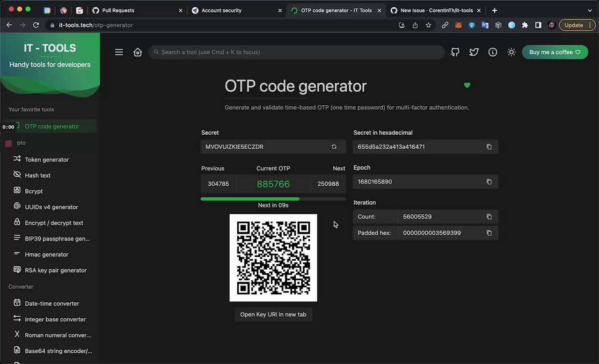The image size is (599, 364).
Task: Copy the secret in hexadecimal value
Action: [x=489, y=147]
